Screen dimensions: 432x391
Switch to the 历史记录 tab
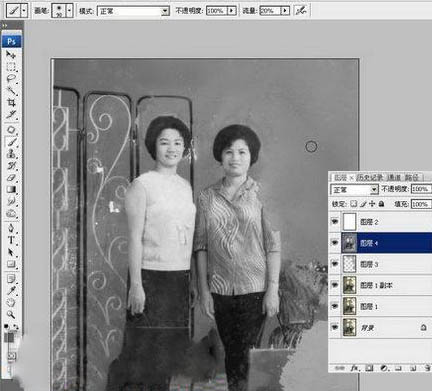click(x=370, y=177)
